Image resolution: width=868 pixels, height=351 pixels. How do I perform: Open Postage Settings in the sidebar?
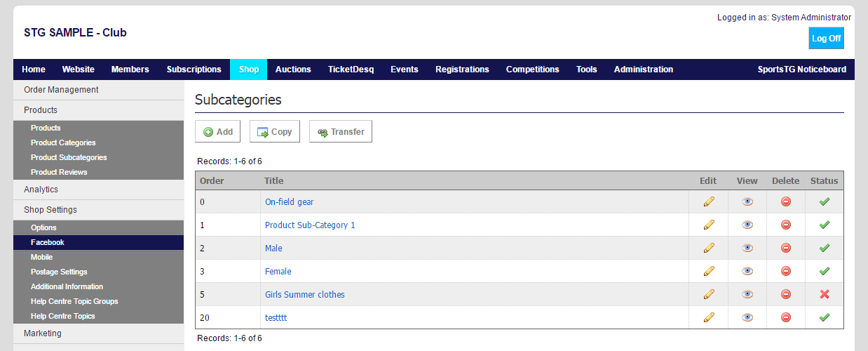point(98,272)
